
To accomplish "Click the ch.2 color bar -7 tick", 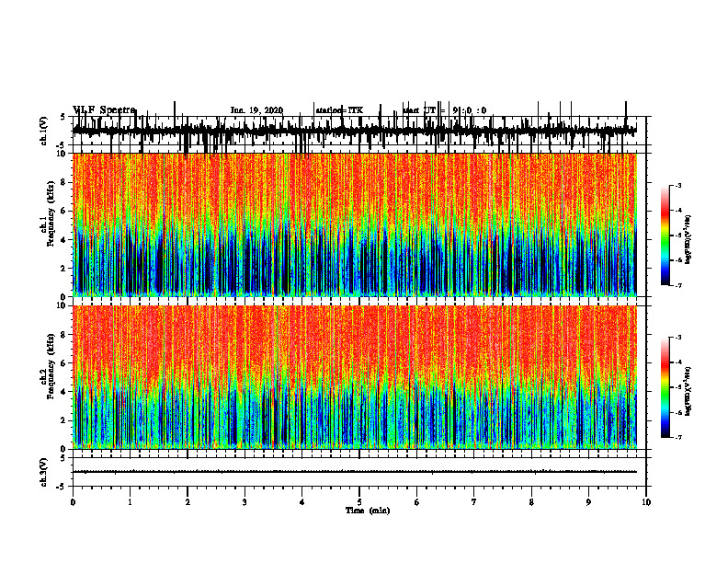I will point(678,437).
